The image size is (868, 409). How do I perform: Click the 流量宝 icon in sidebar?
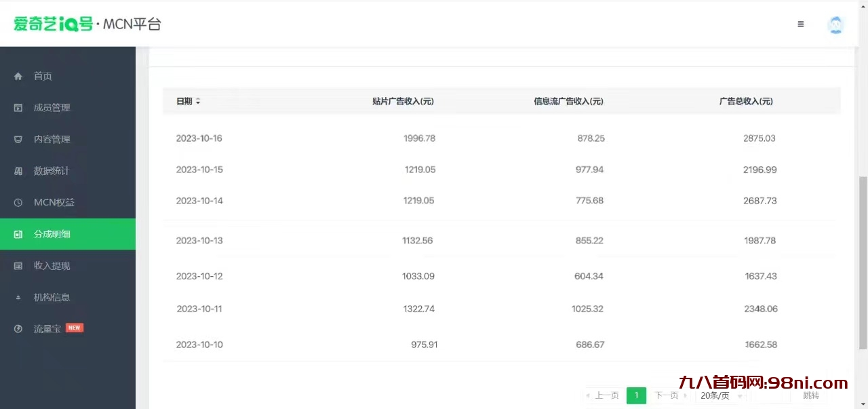click(x=18, y=328)
